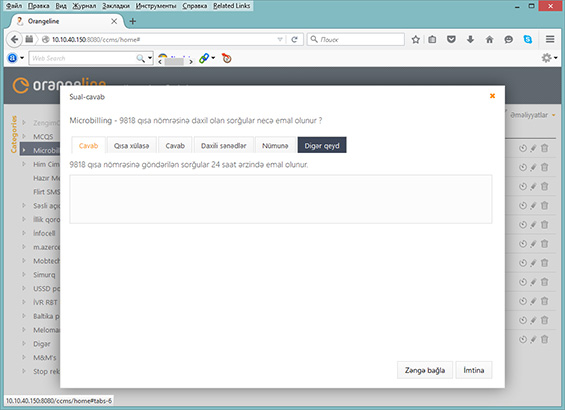
Task: Expand the Digər category
Action: tap(24, 344)
